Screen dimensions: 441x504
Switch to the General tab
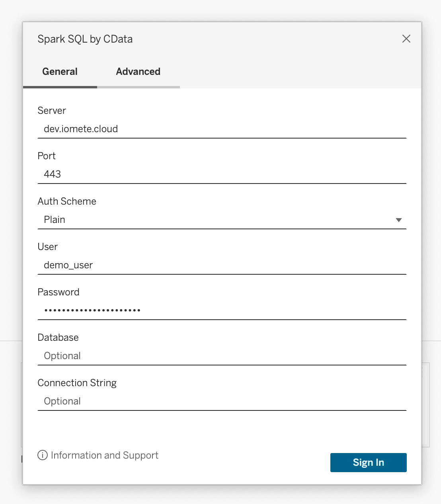click(x=60, y=72)
